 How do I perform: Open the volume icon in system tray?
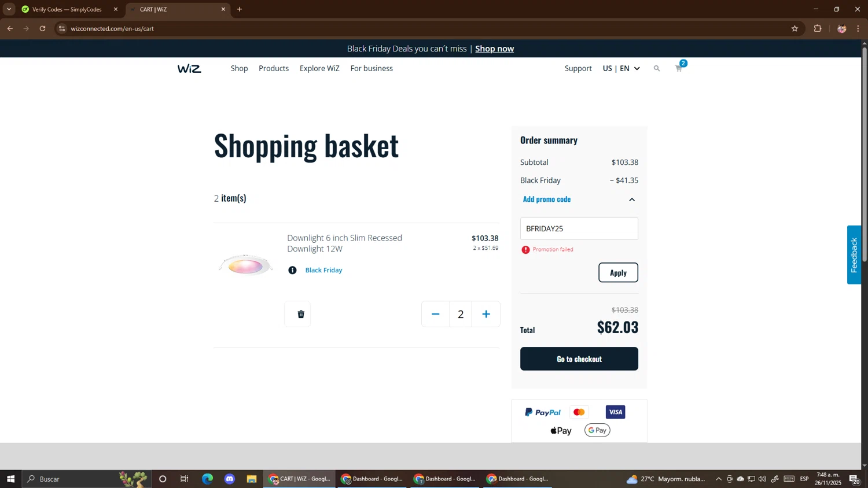[x=762, y=479]
